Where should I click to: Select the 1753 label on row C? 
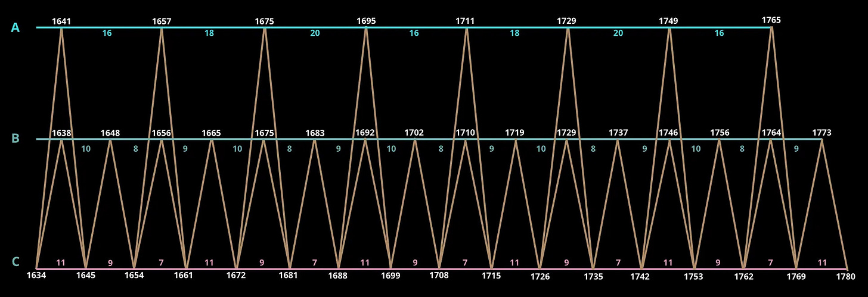693,276
